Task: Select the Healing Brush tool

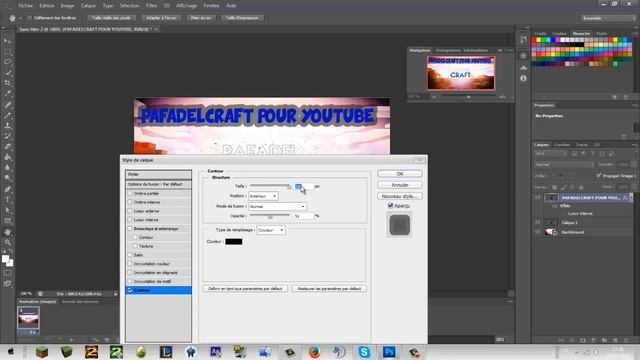Action: click(x=7, y=104)
